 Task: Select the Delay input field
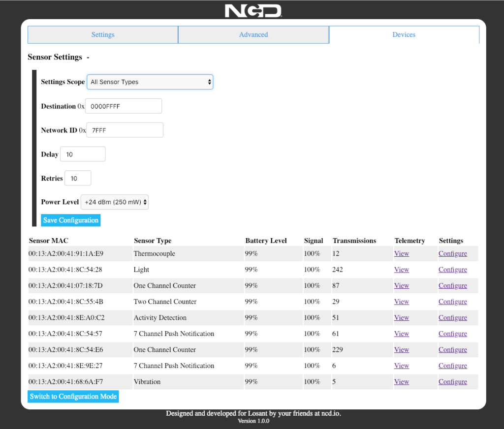click(82, 153)
